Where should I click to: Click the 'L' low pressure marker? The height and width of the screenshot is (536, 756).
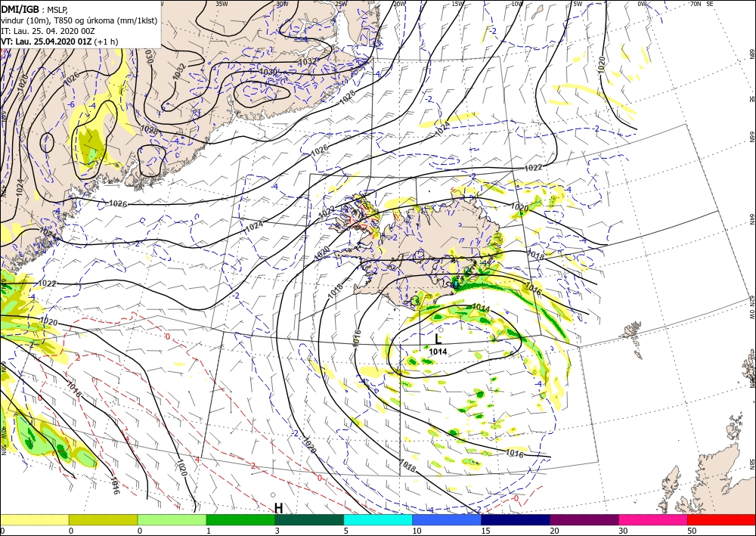(438, 339)
